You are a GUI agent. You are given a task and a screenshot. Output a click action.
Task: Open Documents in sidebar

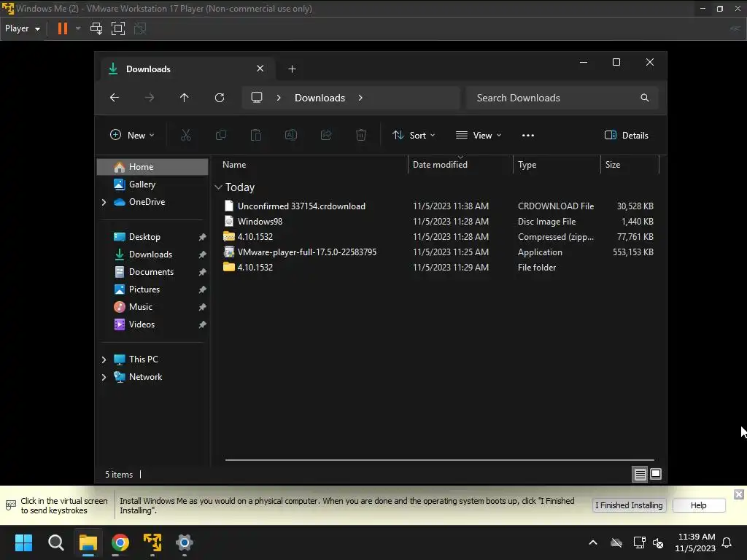152,272
